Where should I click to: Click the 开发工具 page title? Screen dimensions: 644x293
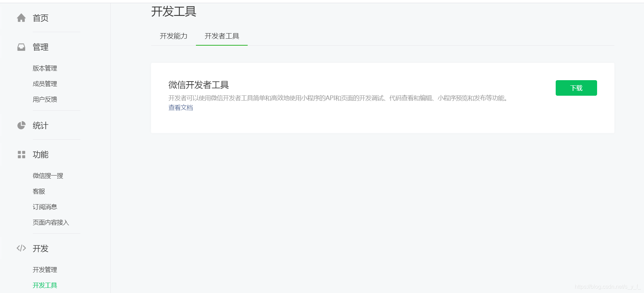tap(174, 12)
